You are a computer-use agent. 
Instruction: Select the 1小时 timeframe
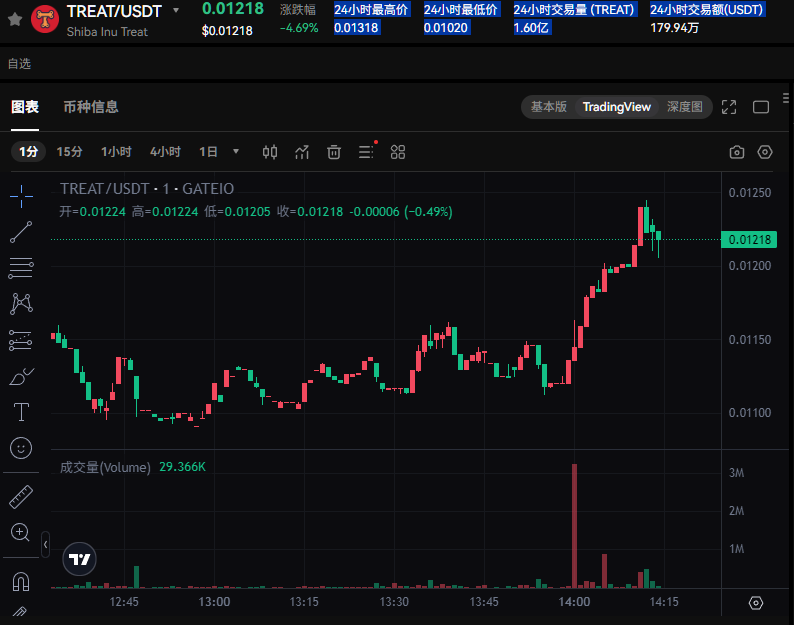(x=116, y=151)
